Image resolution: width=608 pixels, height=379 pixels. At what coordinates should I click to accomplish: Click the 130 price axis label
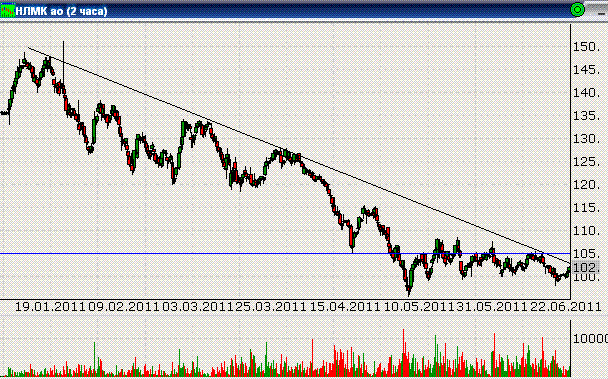[586, 139]
